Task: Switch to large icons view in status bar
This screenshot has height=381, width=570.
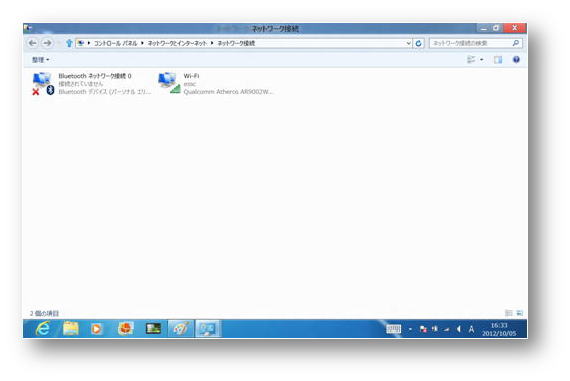Action: coord(520,313)
